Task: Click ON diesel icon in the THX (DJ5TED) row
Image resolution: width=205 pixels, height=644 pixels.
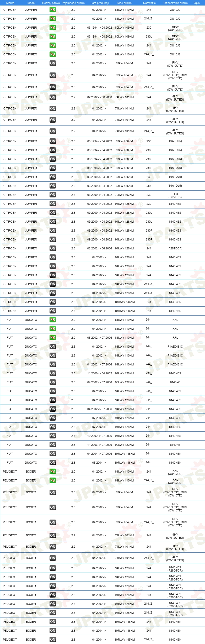Action: [53, 195]
